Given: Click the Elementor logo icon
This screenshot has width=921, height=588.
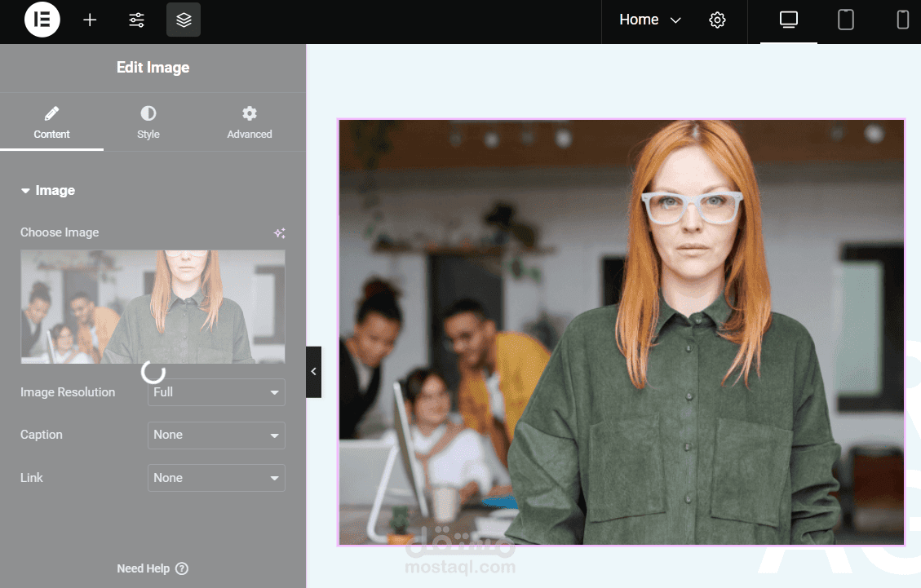Looking at the screenshot, I should (42, 20).
